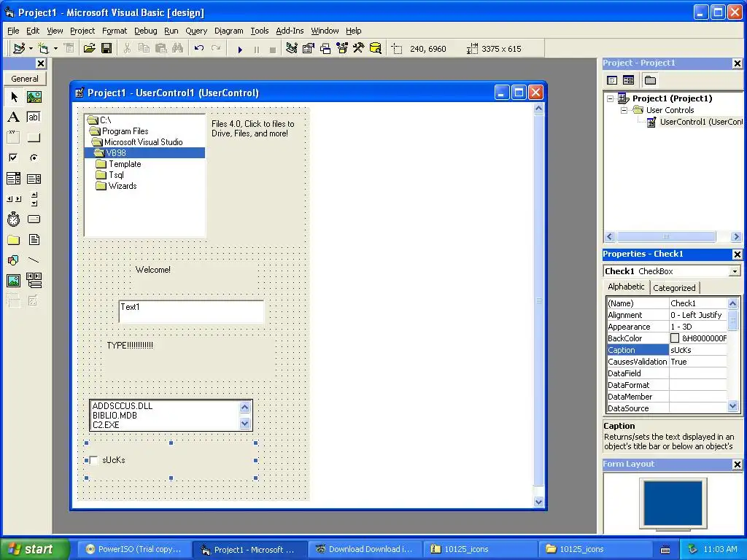Click properties list scroll down arrow
Image resolution: width=747 pixels, height=560 pixels.
pyautogui.click(x=732, y=406)
